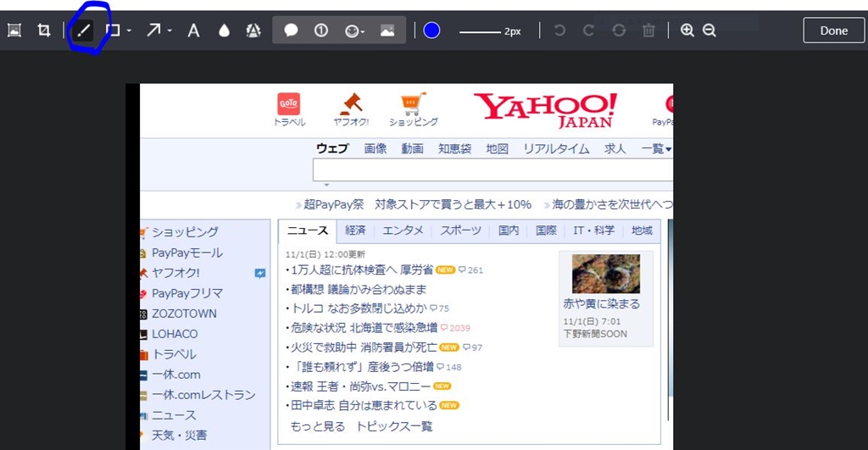Select the speech bubble callout tool
The image size is (868, 450).
[x=292, y=31]
